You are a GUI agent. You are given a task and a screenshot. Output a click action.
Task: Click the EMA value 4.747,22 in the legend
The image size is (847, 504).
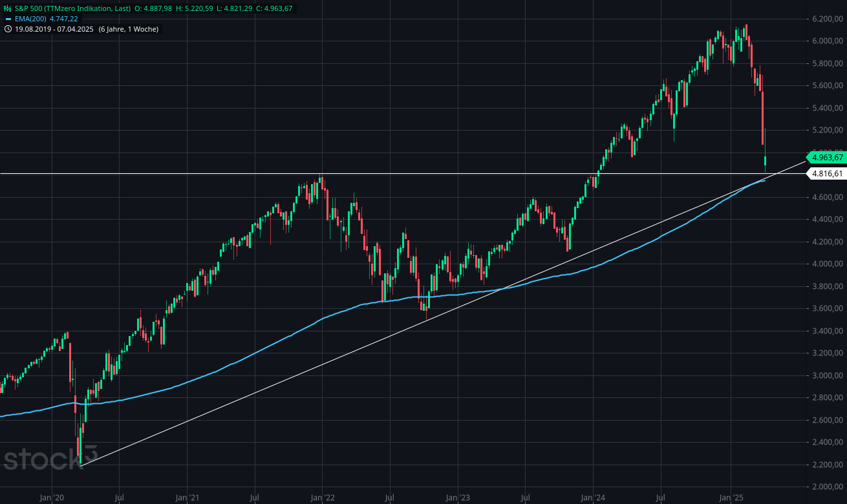pyautogui.click(x=63, y=19)
